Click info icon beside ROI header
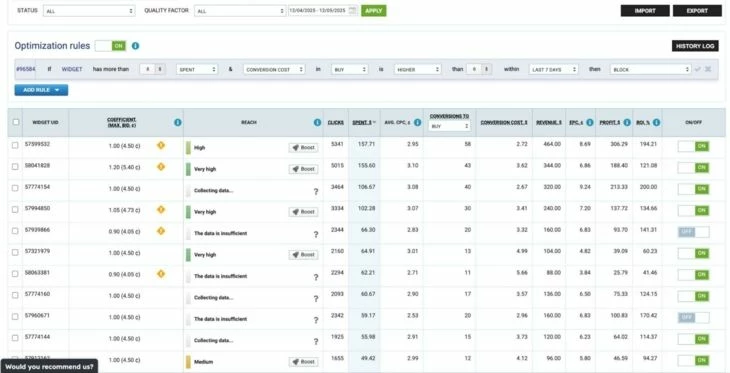 (656, 122)
